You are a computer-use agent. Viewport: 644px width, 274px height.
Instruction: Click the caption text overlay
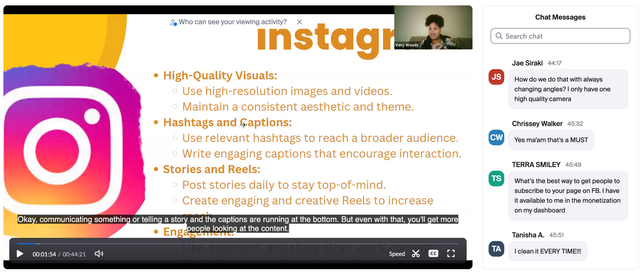238,224
